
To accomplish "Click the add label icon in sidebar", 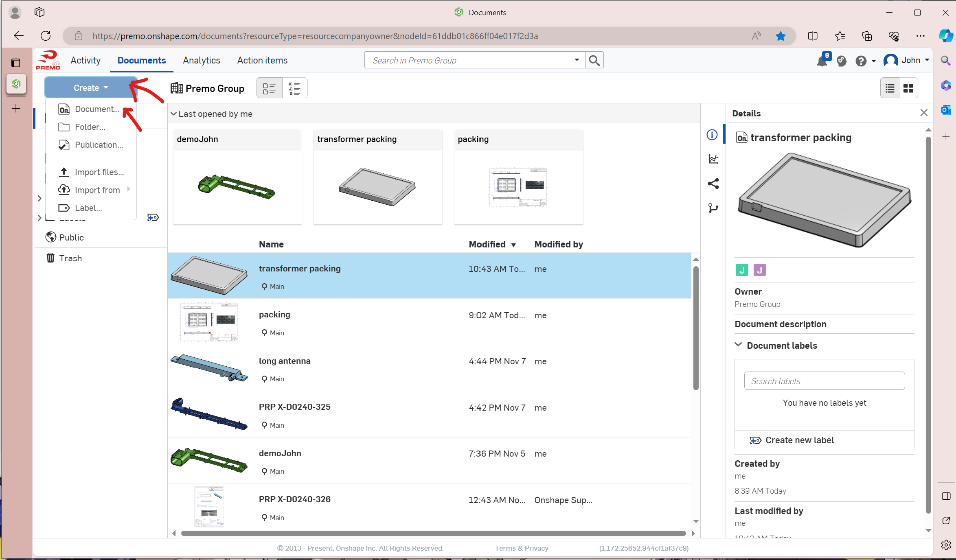I will 153,218.
